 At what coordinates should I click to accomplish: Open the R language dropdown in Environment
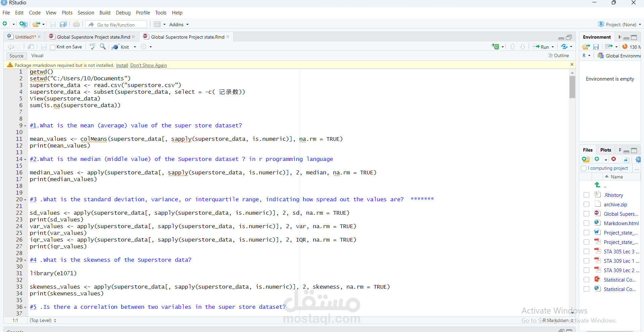click(x=586, y=56)
